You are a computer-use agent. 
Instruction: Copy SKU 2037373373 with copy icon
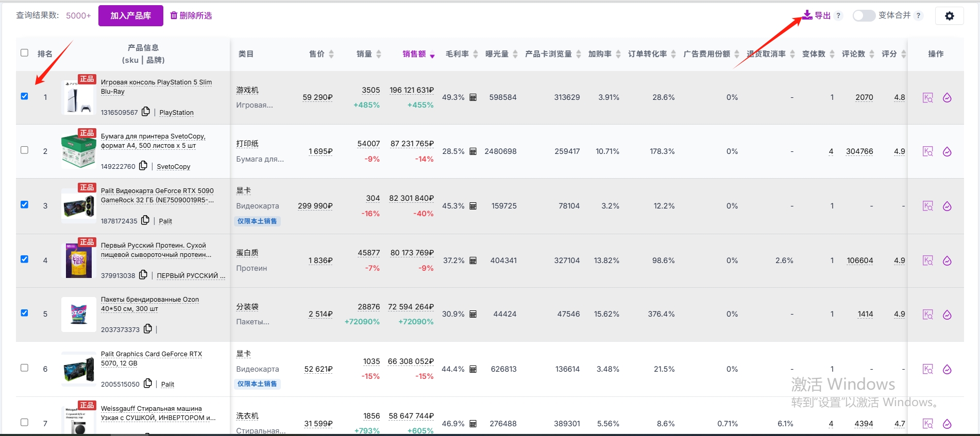(148, 328)
